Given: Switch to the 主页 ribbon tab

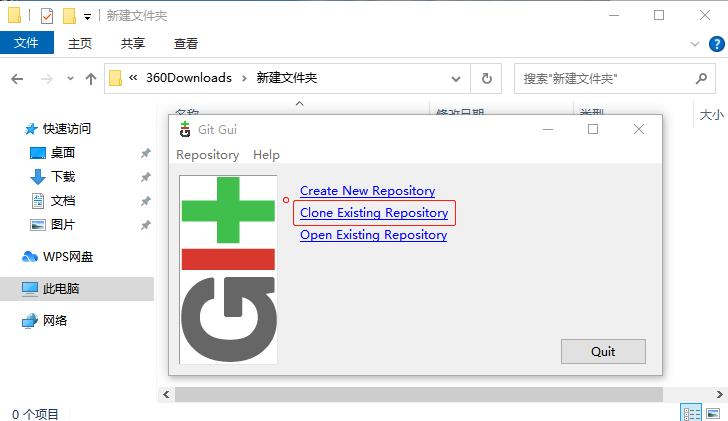Looking at the screenshot, I should click(x=80, y=43).
